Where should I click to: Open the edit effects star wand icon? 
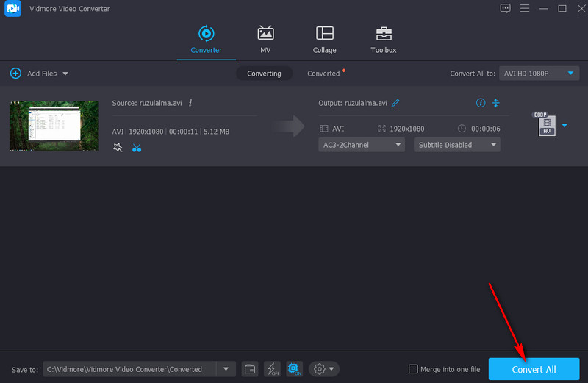(x=118, y=148)
